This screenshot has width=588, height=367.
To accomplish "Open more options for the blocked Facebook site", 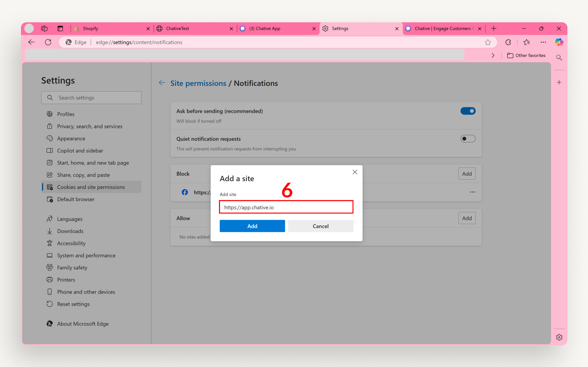I will click(472, 192).
